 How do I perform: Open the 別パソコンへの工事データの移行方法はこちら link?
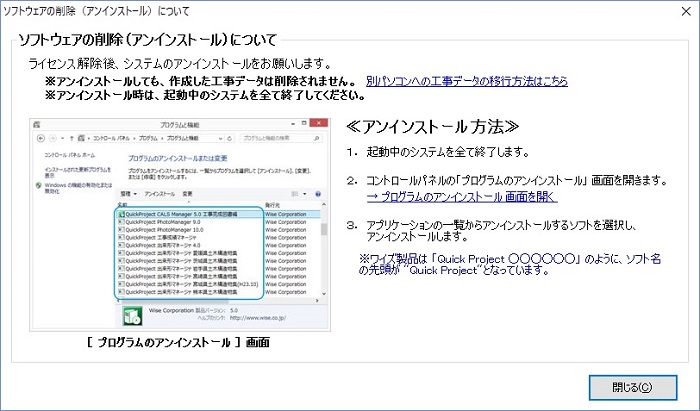[467, 81]
